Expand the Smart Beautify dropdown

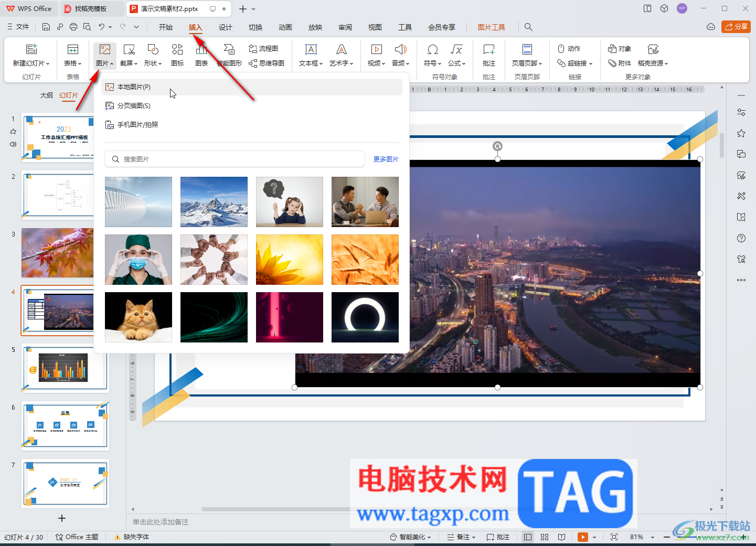[429, 537]
